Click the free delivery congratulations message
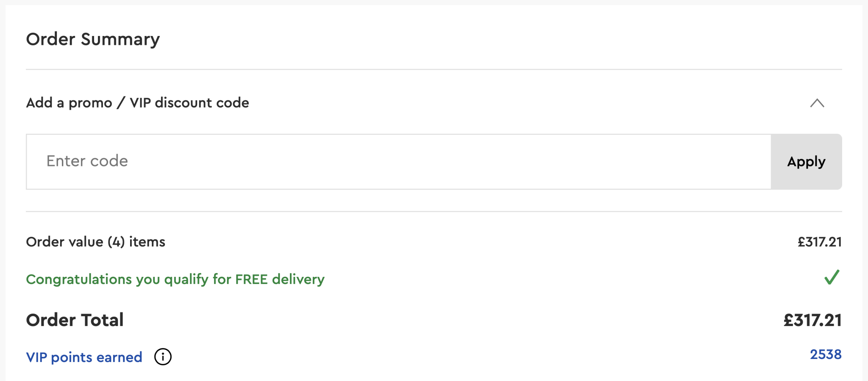Screen dimensions: 868x381 175,279
